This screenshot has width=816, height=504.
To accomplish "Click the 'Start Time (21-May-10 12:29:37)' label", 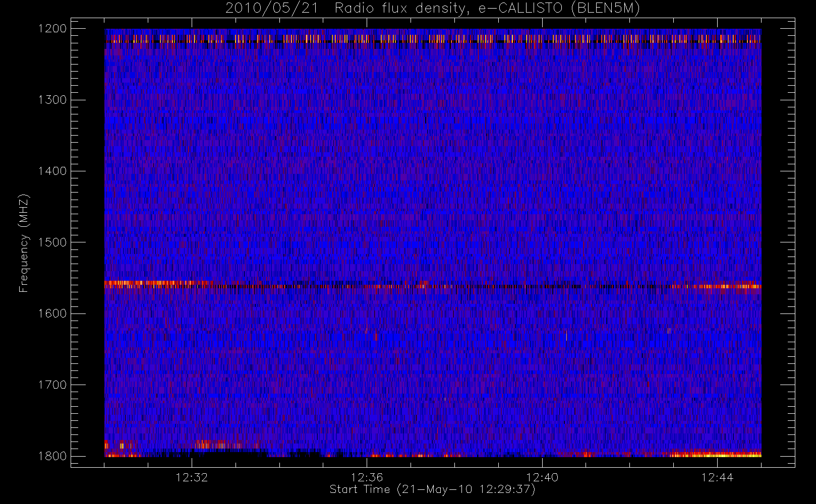I will pyautogui.click(x=432, y=489).
